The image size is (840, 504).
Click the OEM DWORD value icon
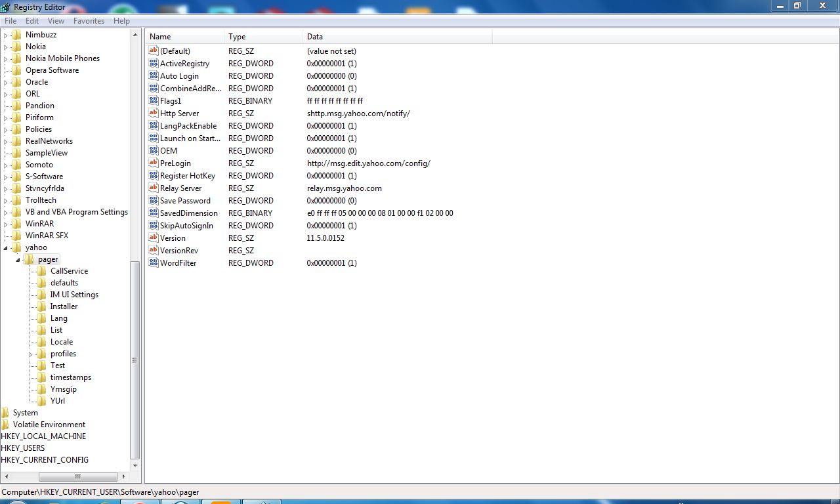point(154,151)
